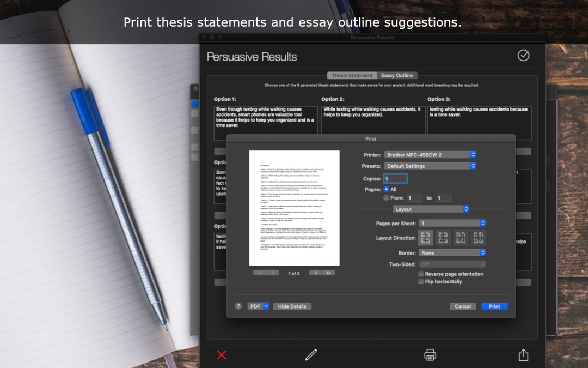Screen dimensions: 588x368
Task: Jump to the first preview page
Action: pyautogui.click(x=260, y=273)
